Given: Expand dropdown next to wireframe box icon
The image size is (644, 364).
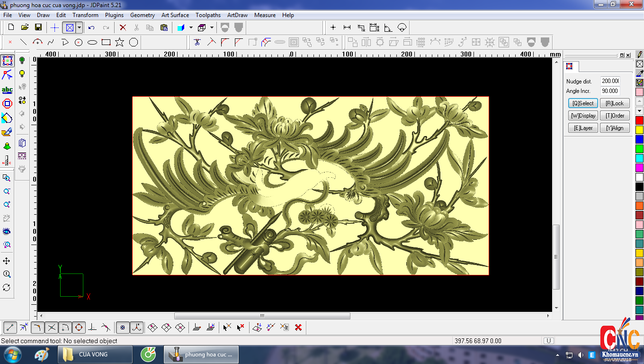Looking at the screenshot, I should 212,27.
